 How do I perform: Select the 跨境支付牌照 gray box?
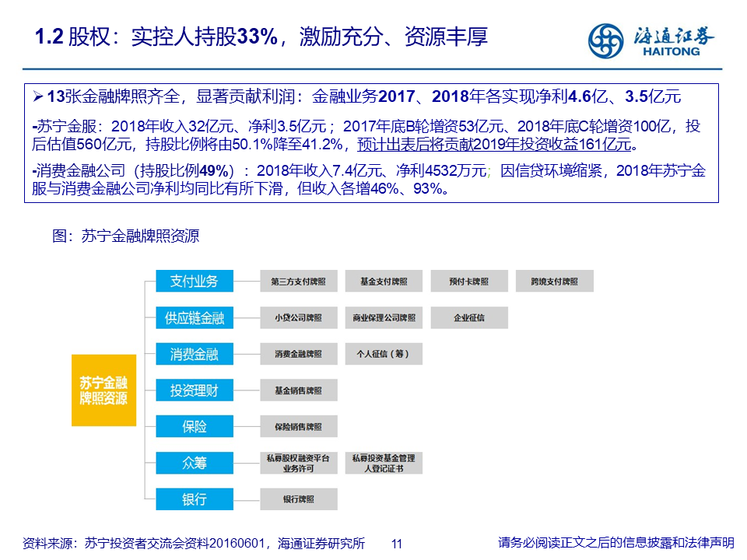pos(555,281)
